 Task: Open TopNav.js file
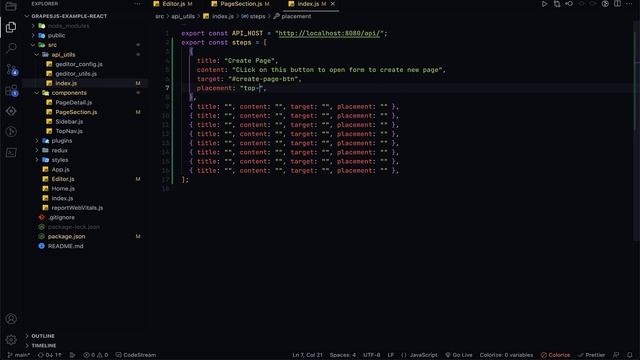(69, 131)
